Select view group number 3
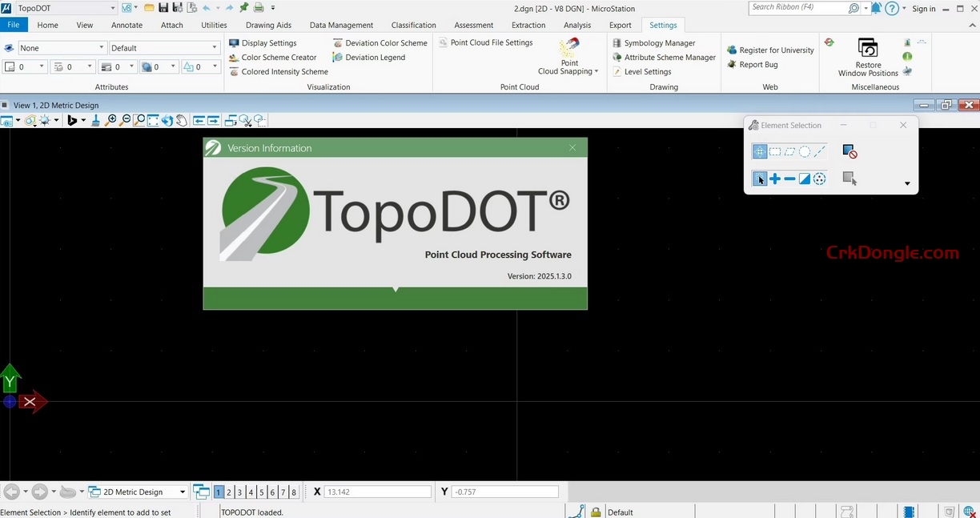This screenshot has height=518, width=980. 239,492
